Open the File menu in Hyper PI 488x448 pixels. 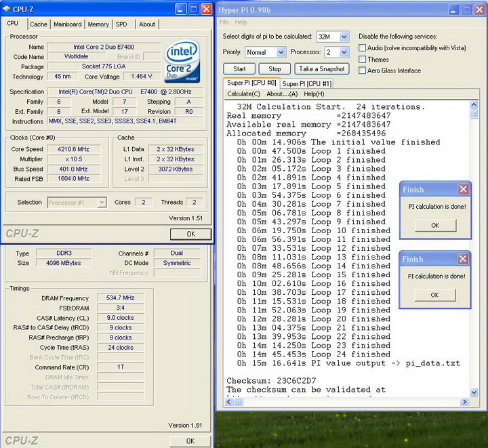pos(224,22)
